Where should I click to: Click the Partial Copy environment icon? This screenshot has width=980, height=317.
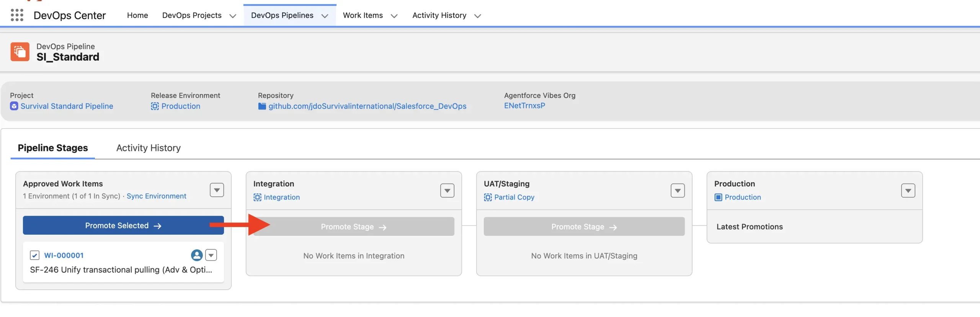click(x=488, y=197)
